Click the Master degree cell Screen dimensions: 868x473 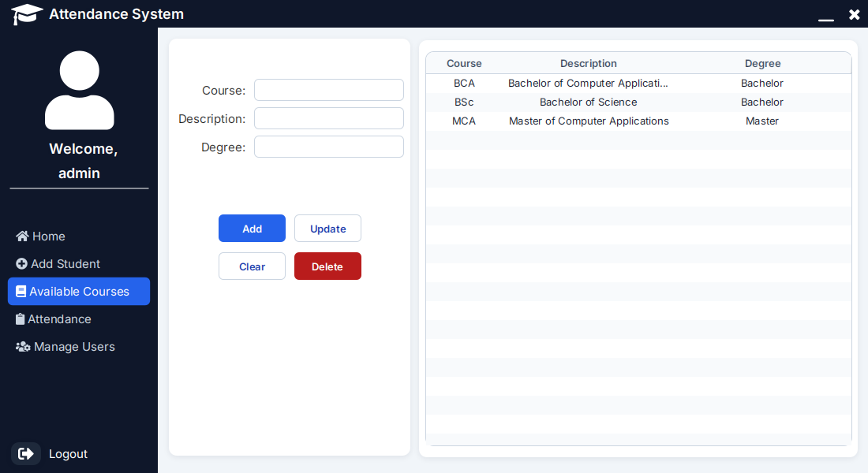(x=762, y=121)
